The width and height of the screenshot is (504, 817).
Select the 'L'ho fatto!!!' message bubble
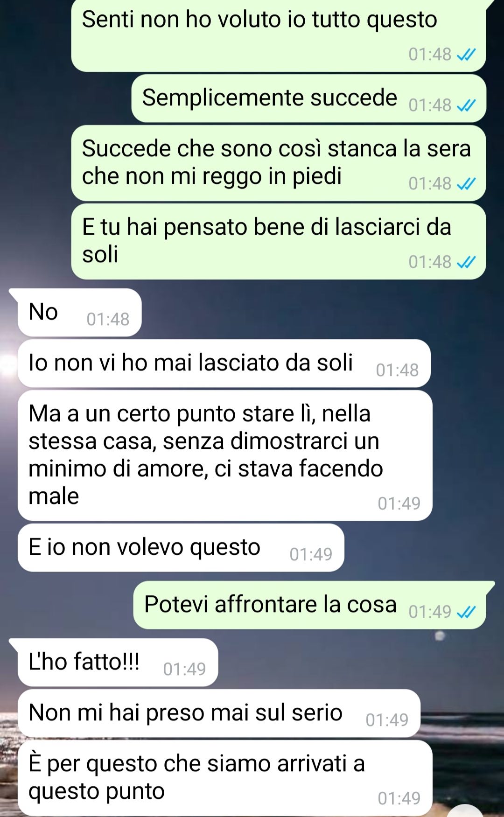tap(118, 663)
